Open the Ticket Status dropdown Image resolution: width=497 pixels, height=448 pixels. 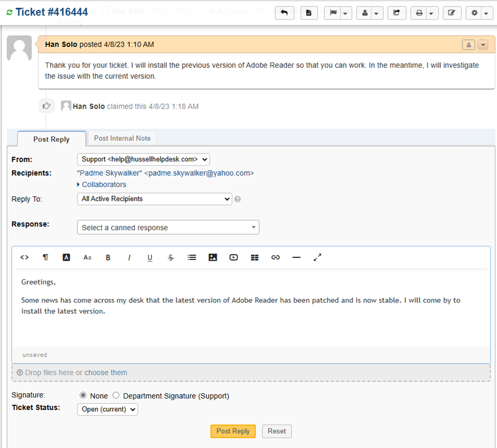[107, 409]
